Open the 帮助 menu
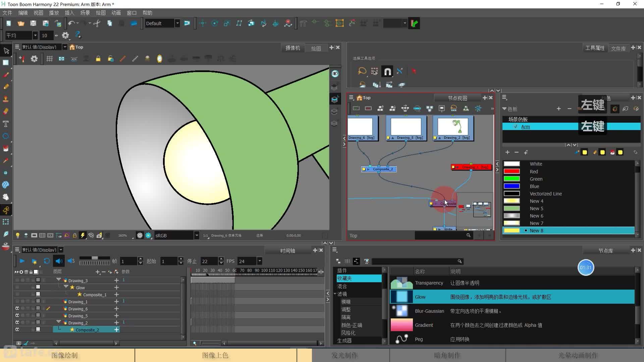 [147, 13]
